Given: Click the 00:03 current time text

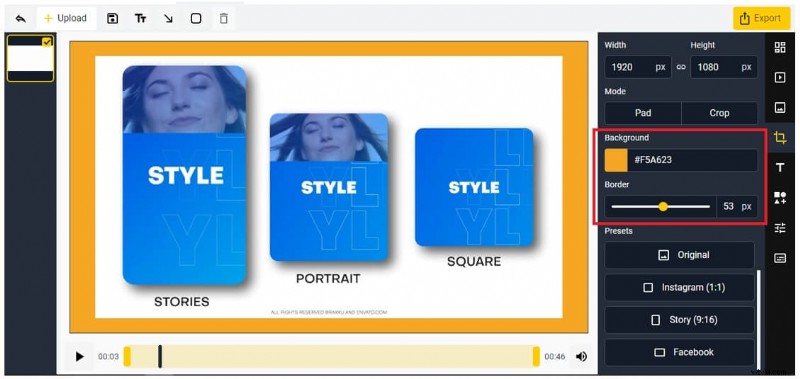Looking at the screenshot, I should point(108,357).
